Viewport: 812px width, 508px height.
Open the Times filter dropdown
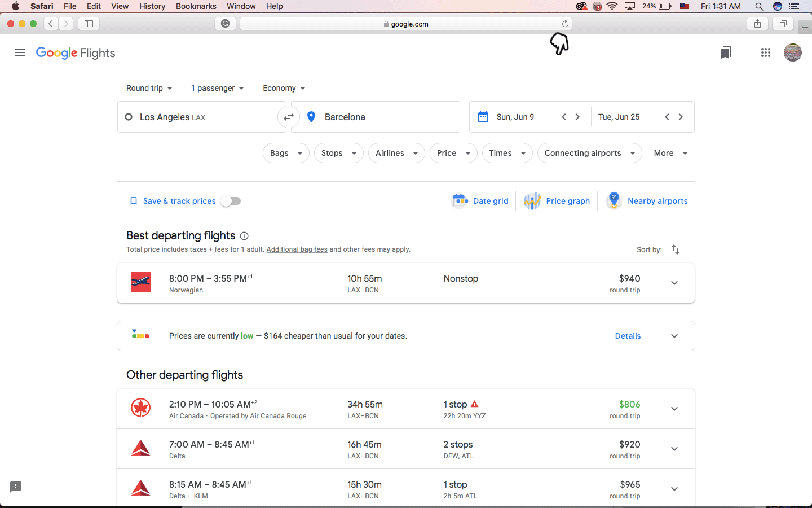click(x=507, y=153)
